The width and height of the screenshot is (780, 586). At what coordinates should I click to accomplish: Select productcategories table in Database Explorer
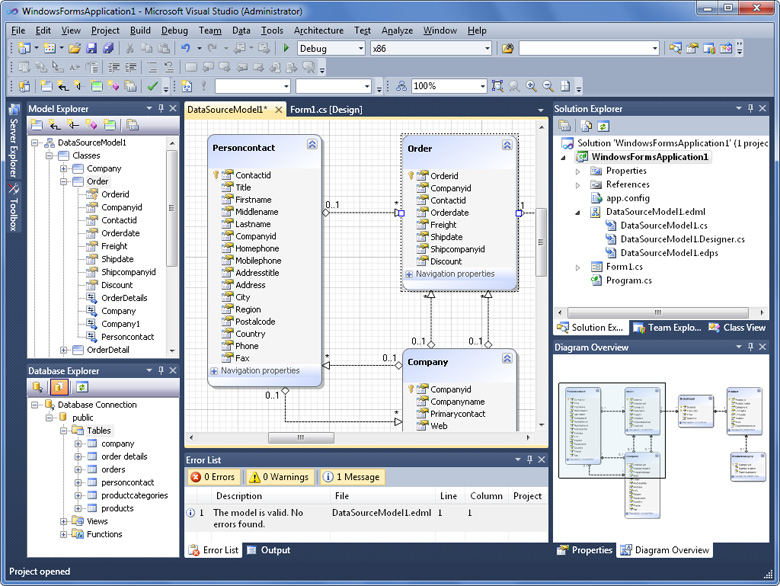point(134,495)
